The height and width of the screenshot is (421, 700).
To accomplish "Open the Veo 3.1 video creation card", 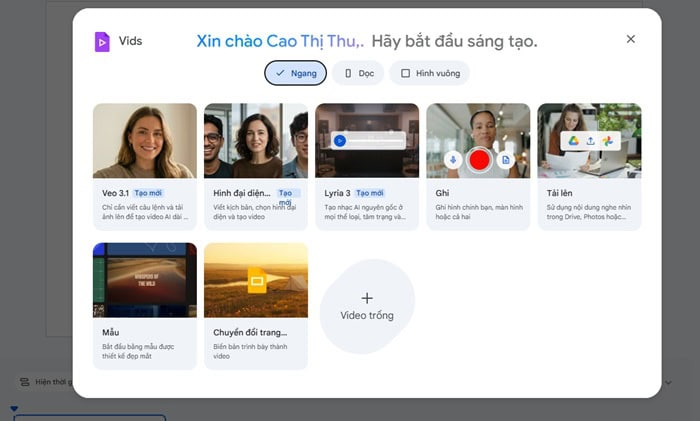I will [144, 166].
